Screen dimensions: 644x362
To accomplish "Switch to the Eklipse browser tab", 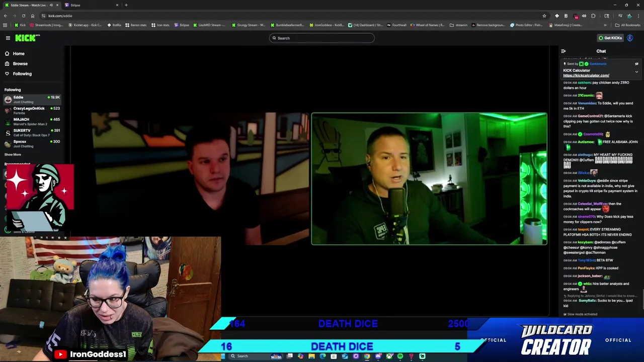I will tap(92, 5).
